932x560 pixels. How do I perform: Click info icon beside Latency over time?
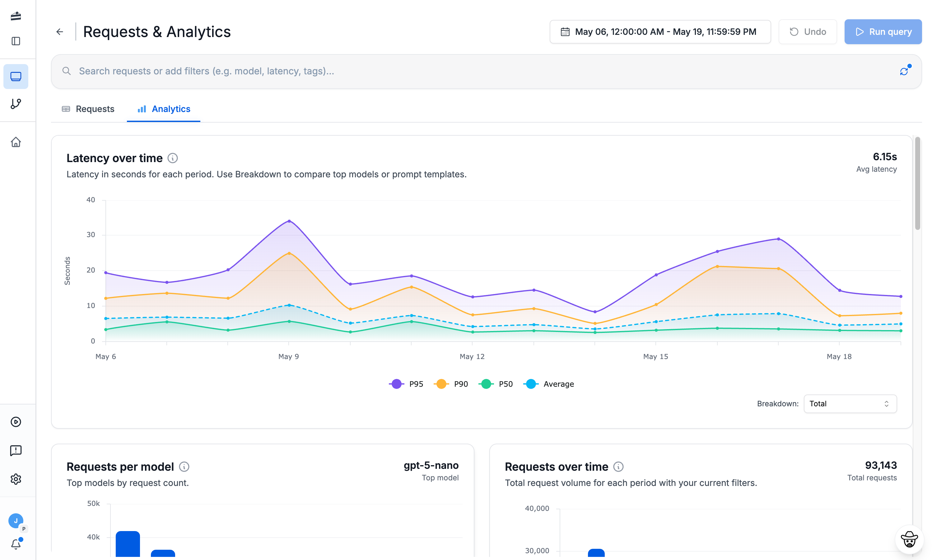click(x=172, y=158)
